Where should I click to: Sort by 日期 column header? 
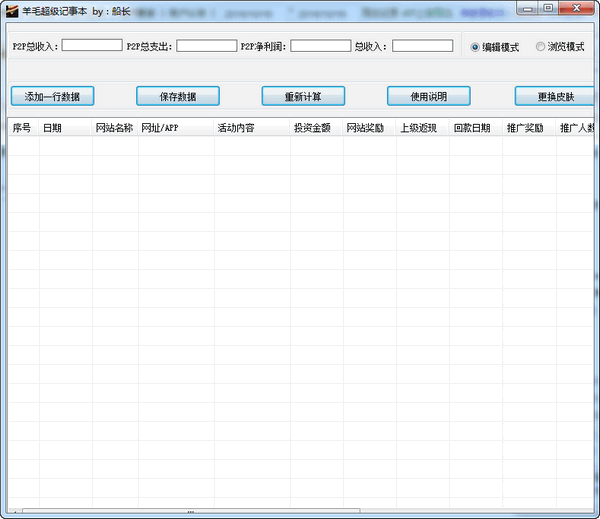[65, 128]
